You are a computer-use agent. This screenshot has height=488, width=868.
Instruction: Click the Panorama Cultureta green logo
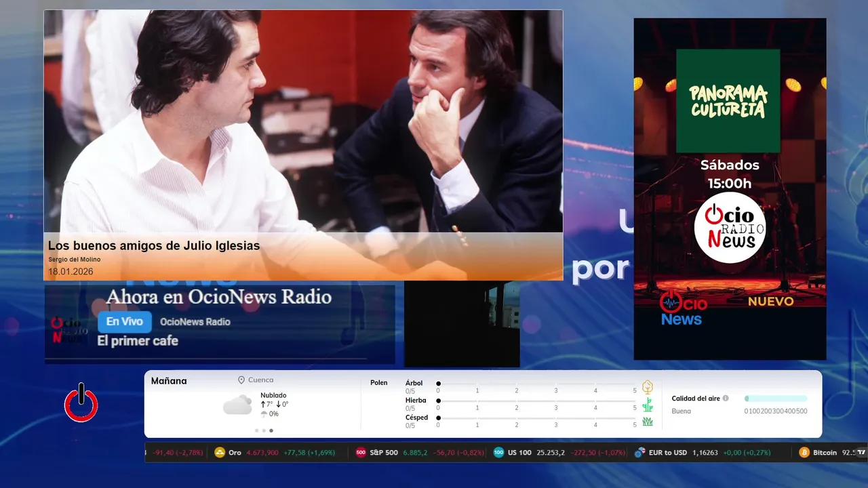click(x=728, y=101)
